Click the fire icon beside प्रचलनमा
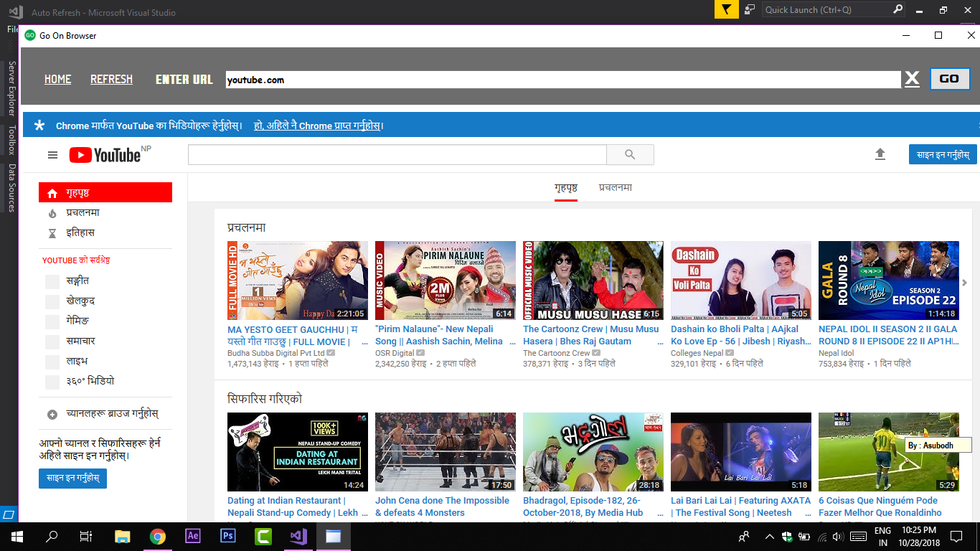The image size is (980, 551). (x=52, y=213)
